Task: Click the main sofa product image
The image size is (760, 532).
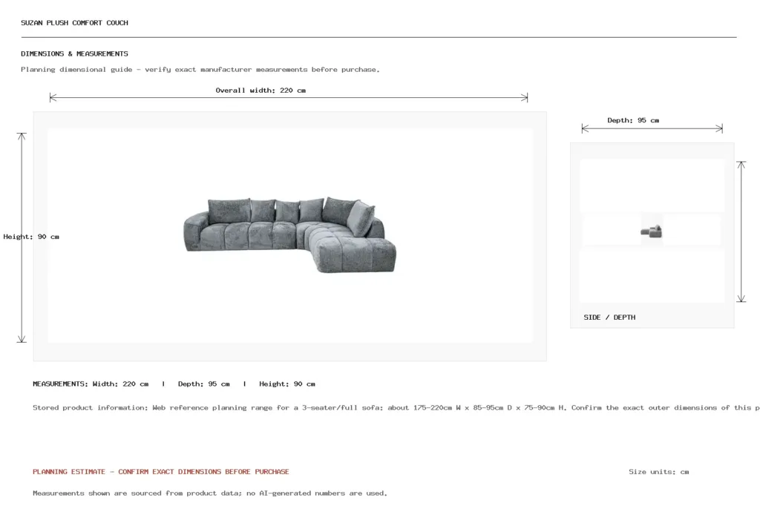Action: pyautogui.click(x=290, y=235)
